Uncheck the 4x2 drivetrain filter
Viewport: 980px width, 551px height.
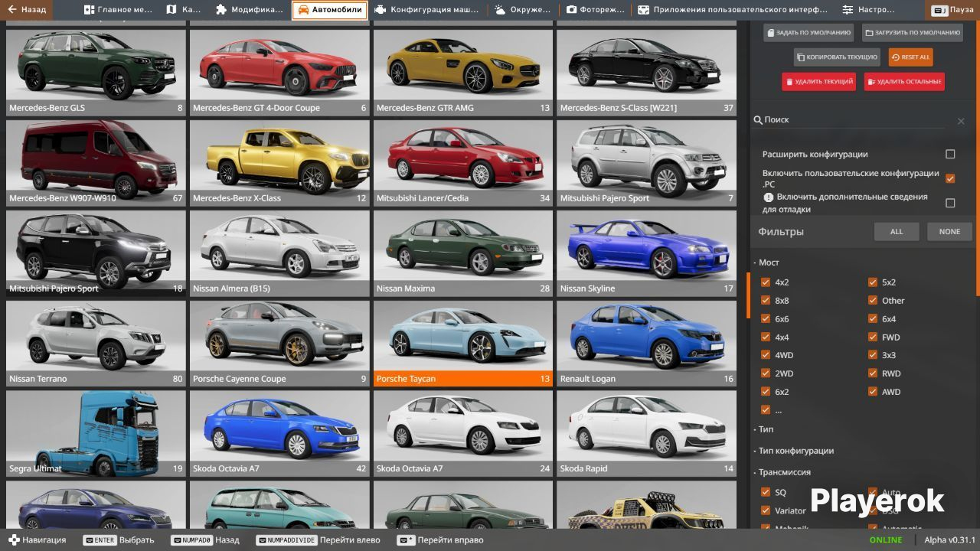766,282
